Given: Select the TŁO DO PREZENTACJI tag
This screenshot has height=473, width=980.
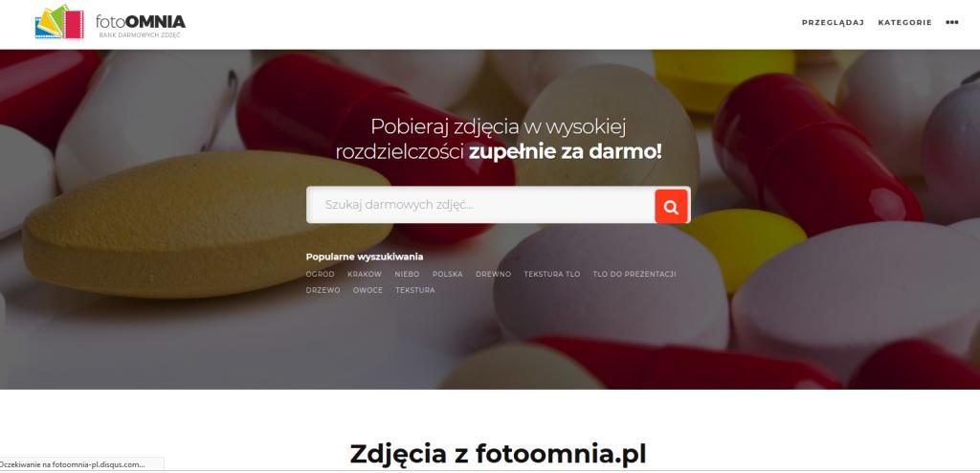Looking at the screenshot, I should click(635, 274).
